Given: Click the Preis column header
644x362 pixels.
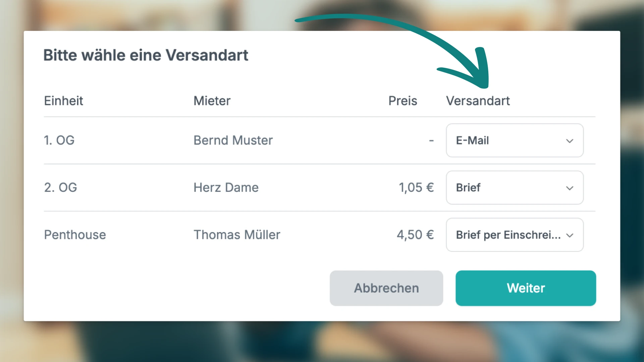Looking at the screenshot, I should pyautogui.click(x=402, y=101).
